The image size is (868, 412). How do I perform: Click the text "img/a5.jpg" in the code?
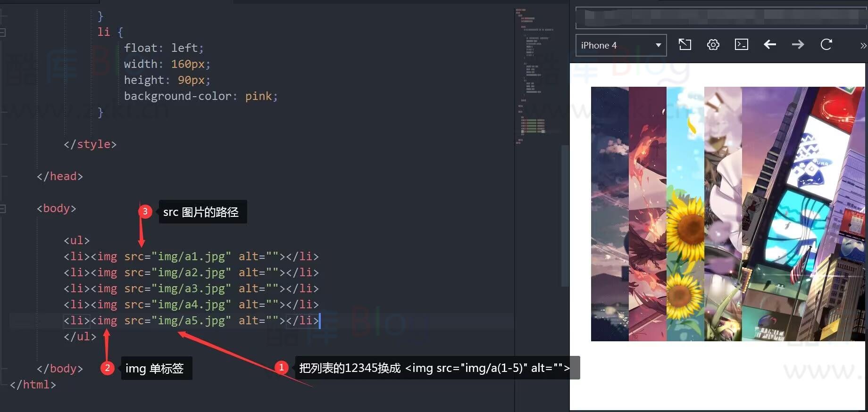point(192,321)
